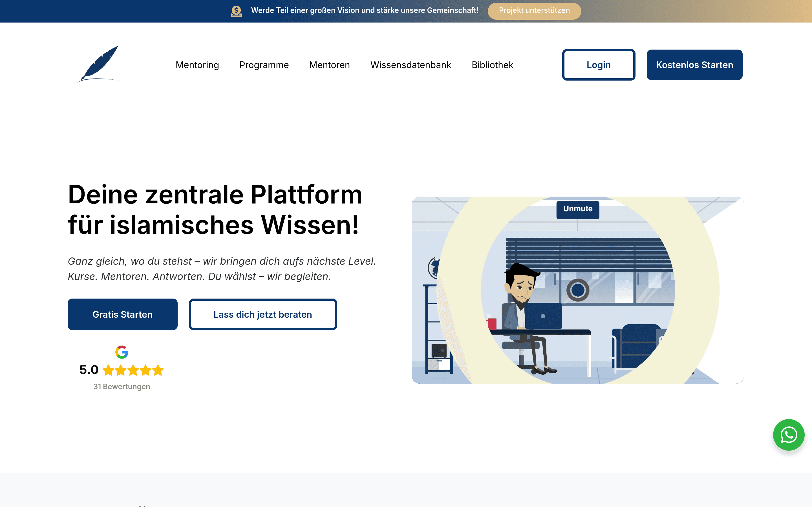Click the five gold rating stars
The width and height of the screenshot is (812, 507).
133,370
